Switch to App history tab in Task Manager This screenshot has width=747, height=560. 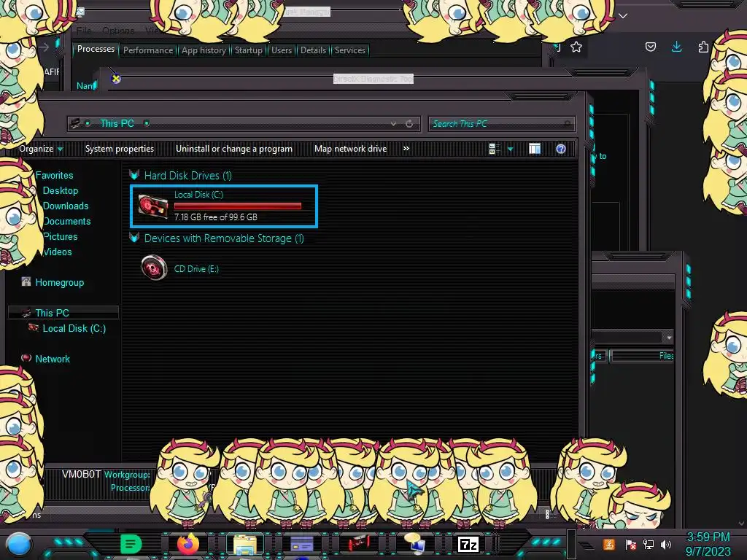click(204, 50)
